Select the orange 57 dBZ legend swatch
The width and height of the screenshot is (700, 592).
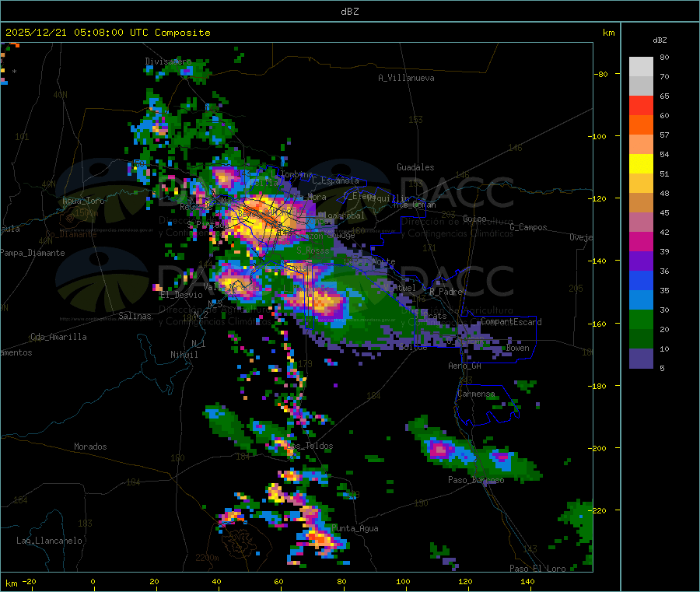tap(641, 125)
